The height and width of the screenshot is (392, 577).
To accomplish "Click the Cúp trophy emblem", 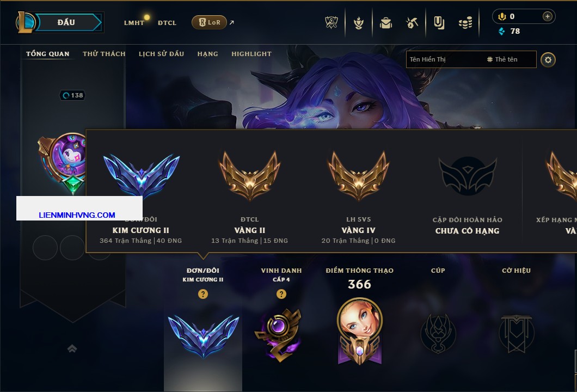I will click(x=438, y=334).
